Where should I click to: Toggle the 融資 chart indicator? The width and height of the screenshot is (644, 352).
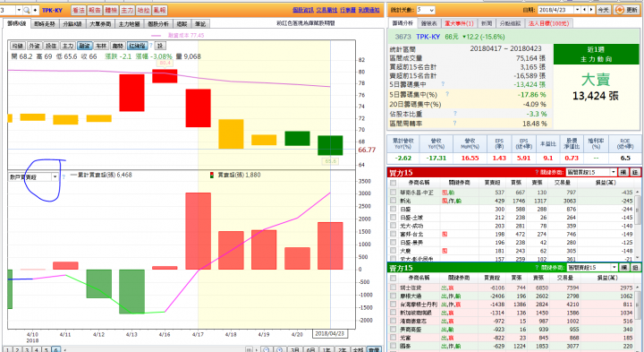[85, 46]
